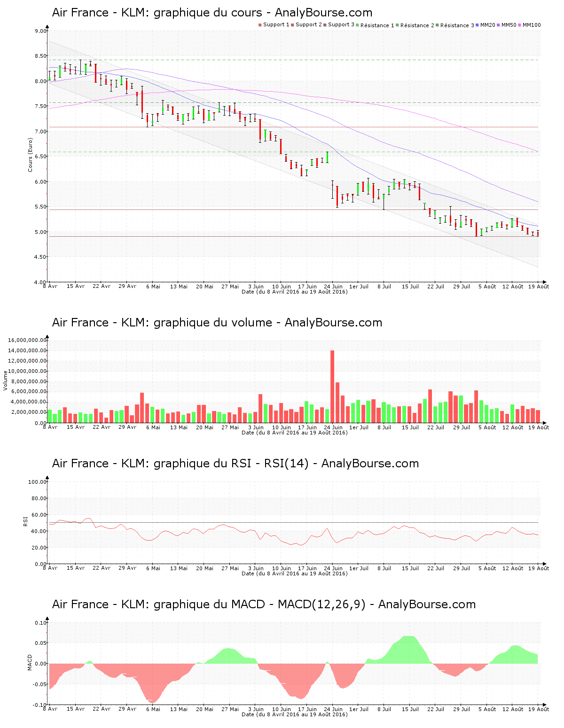
Task: Select the 'Résistance 1' legend label
Action: coord(377,25)
